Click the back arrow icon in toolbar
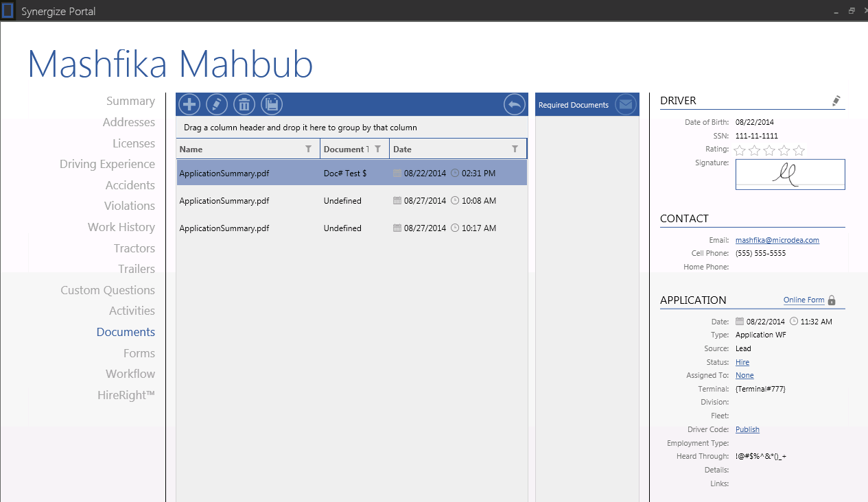 point(515,104)
